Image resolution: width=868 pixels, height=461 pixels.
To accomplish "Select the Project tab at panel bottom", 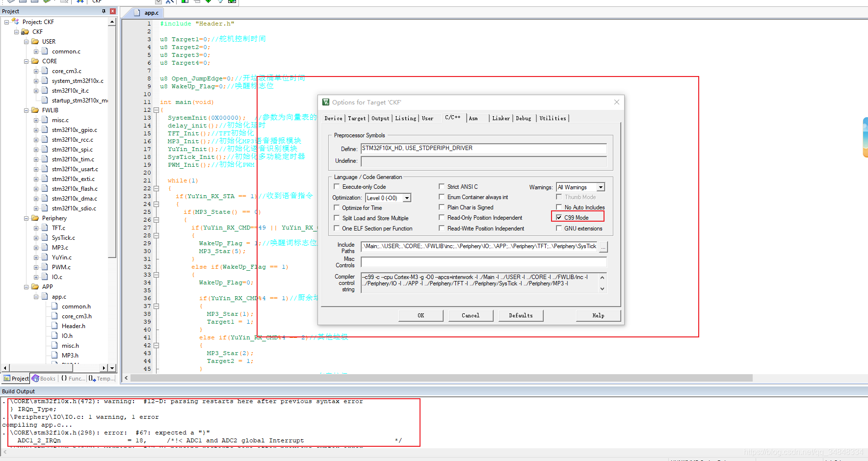I will point(16,378).
